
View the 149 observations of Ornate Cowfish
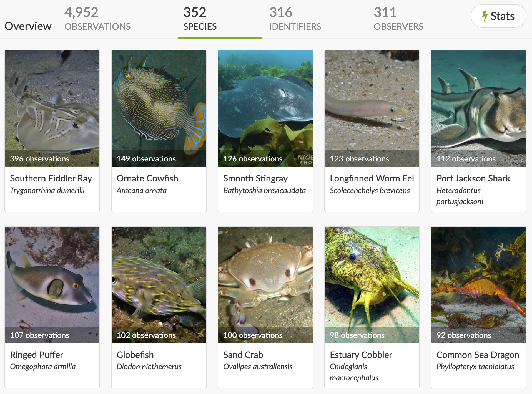146,159
